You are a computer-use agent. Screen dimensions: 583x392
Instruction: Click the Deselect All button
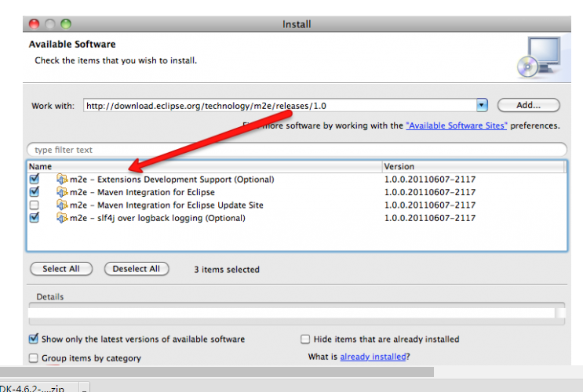(x=137, y=269)
